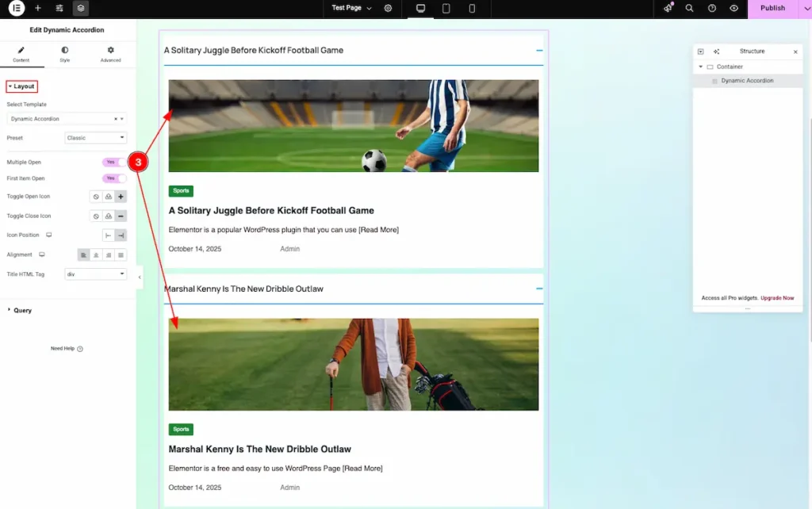Click the Publish button

pyautogui.click(x=772, y=8)
